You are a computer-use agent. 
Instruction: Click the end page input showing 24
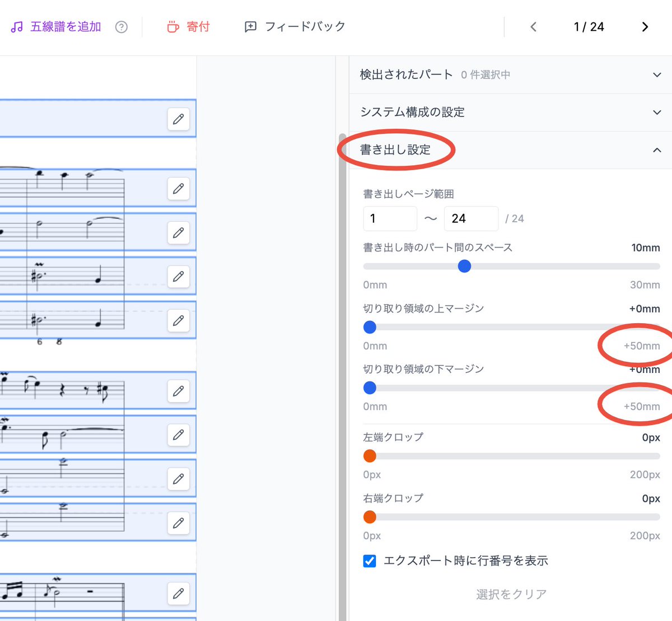point(471,218)
